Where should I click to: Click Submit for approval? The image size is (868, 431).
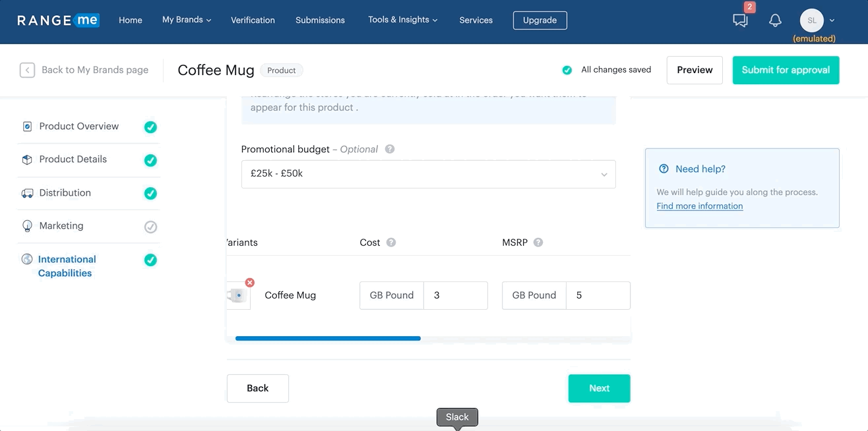coord(786,70)
